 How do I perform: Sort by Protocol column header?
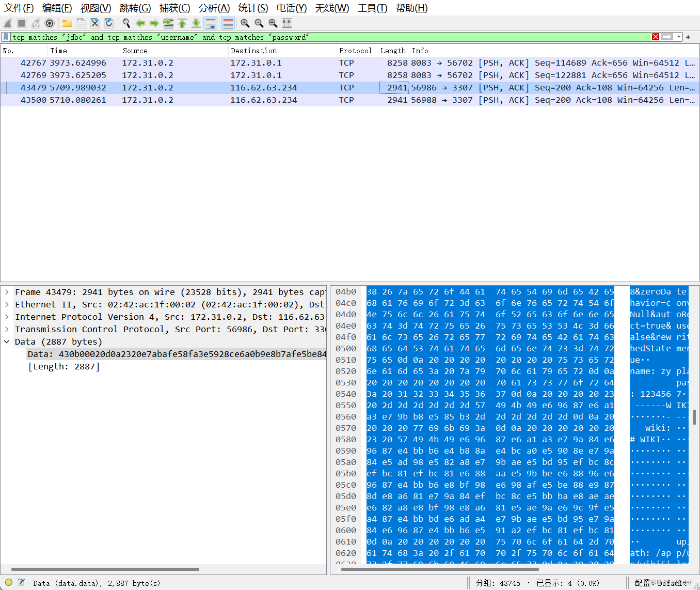[x=357, y=51]
